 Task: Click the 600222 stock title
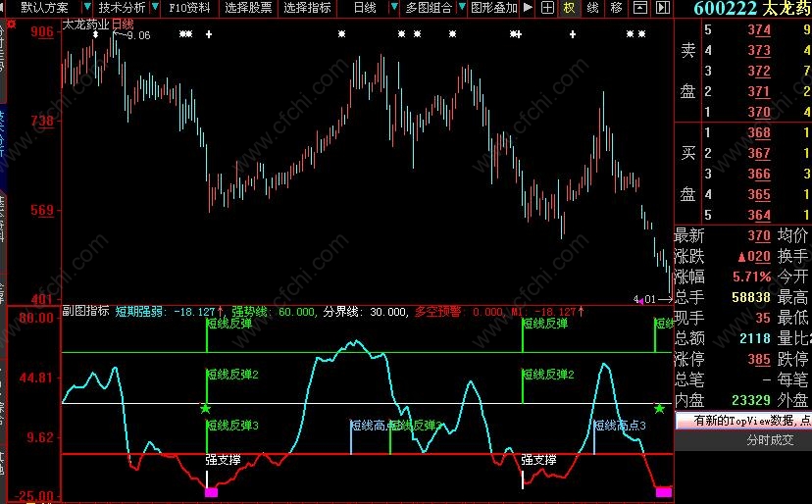point(725,9)
